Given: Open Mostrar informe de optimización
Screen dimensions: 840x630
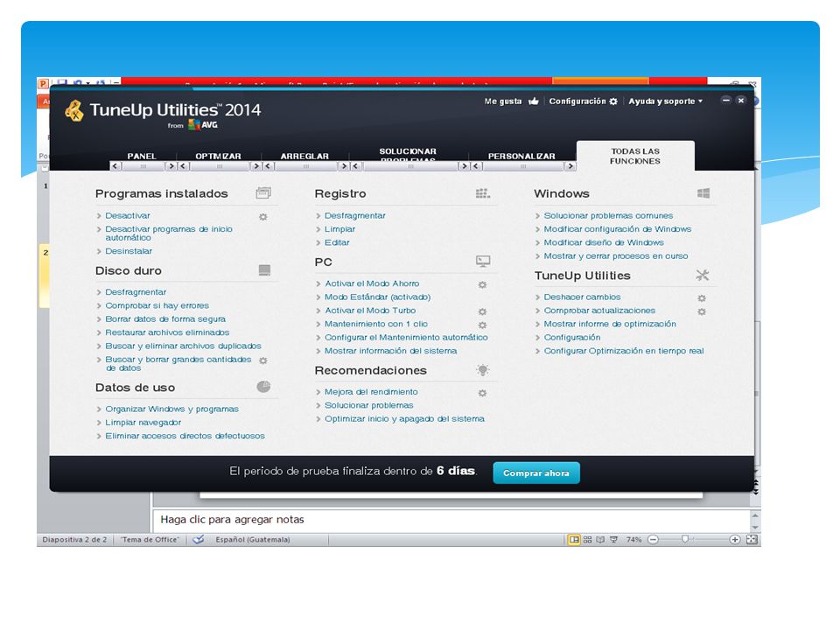Looking at the screenshot, I should point(610,324).
